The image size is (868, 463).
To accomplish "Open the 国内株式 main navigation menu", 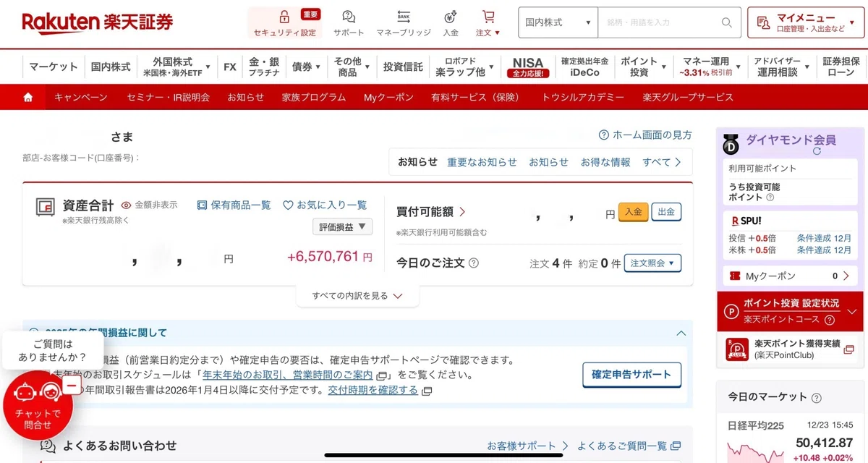I will click(111, 67).
